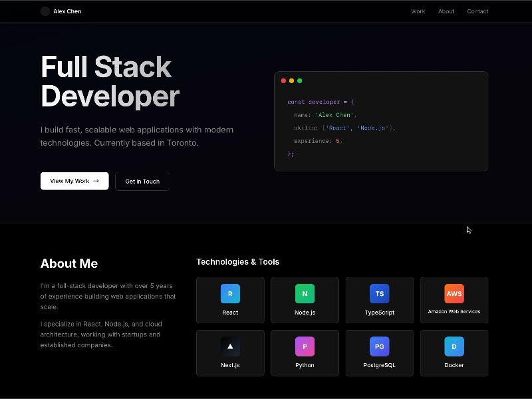This screenshot has width=532, height=399.
Task: Open the Work navigation item
Action: pos(418,11)
